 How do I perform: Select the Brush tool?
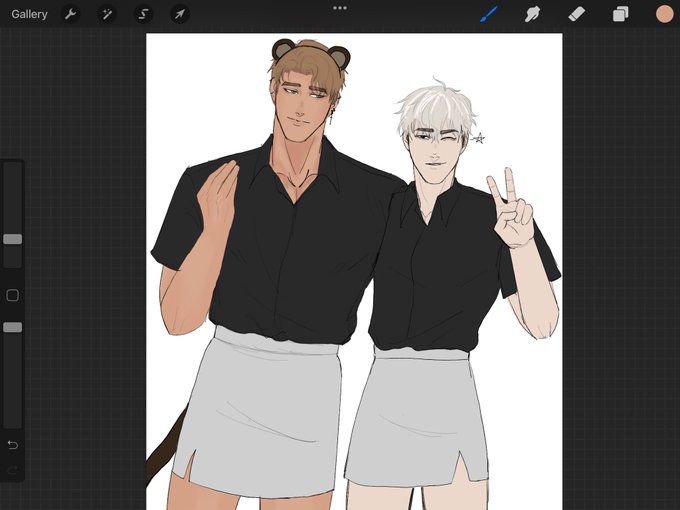488,14
